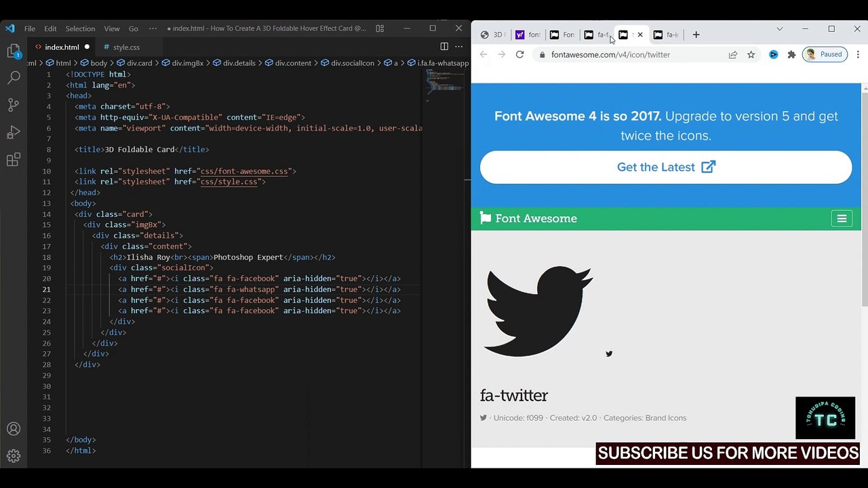The width and height of the screenshot is (868, 488).
Task: Open the Chrome Extensions puzzle icon
Action: pyautogui.click(x=791, y=54)
